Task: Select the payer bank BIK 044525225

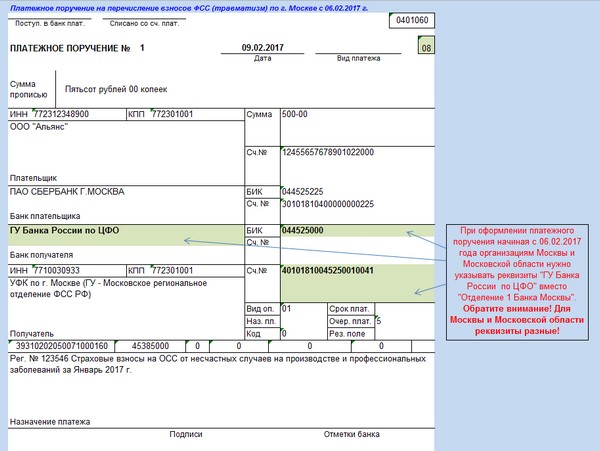Action: tap(303, 191)
